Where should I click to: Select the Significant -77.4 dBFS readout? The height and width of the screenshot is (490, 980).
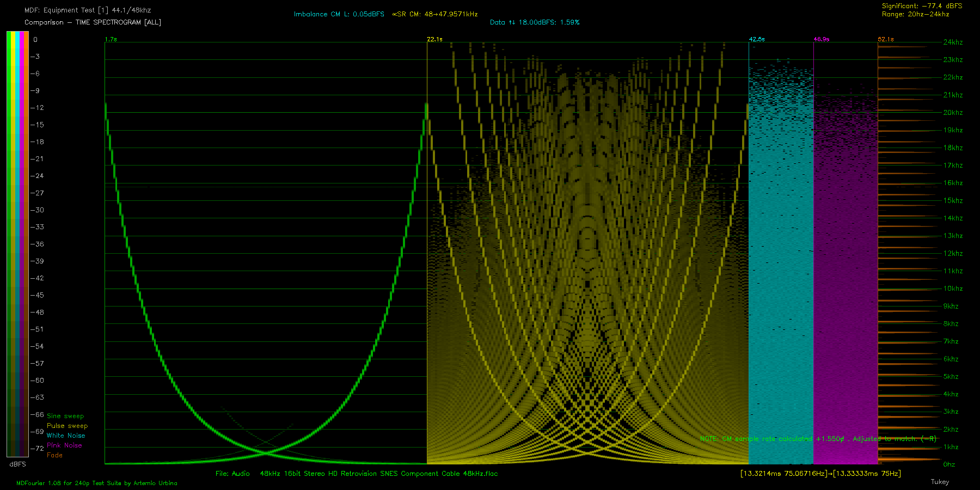[x=922, y=6]
